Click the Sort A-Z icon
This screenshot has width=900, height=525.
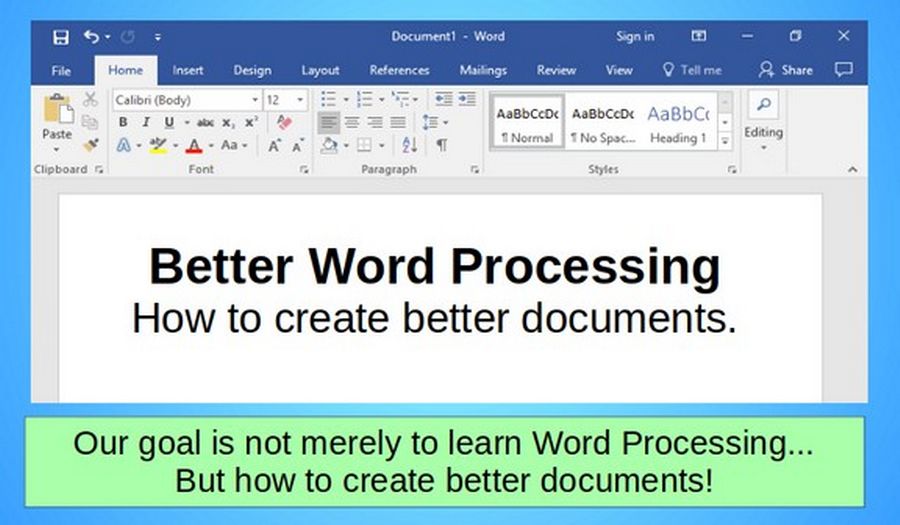410,145
